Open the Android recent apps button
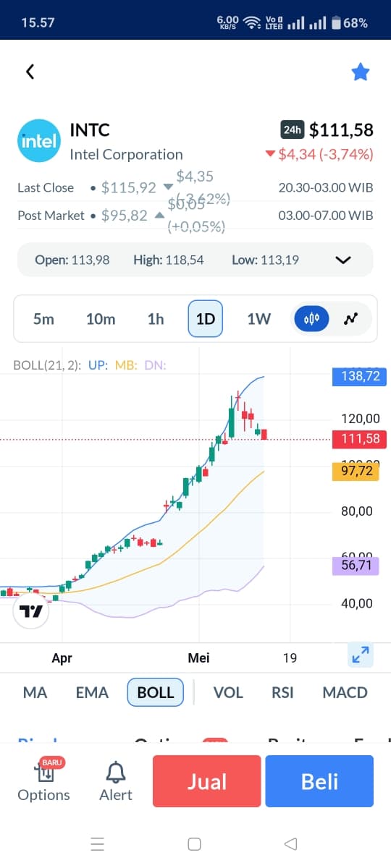The image size is (391, 868). [98, 843]
